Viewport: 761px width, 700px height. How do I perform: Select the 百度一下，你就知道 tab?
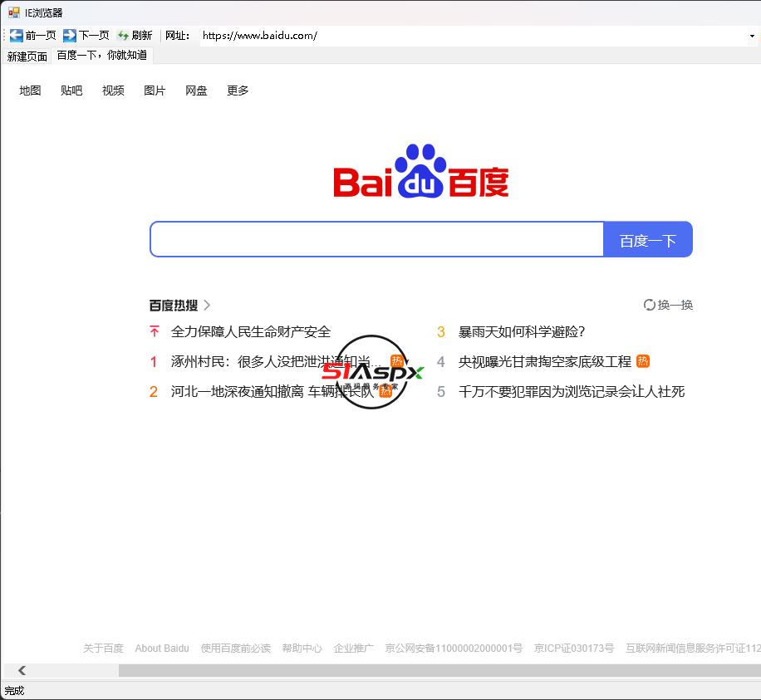pos(102,56)
